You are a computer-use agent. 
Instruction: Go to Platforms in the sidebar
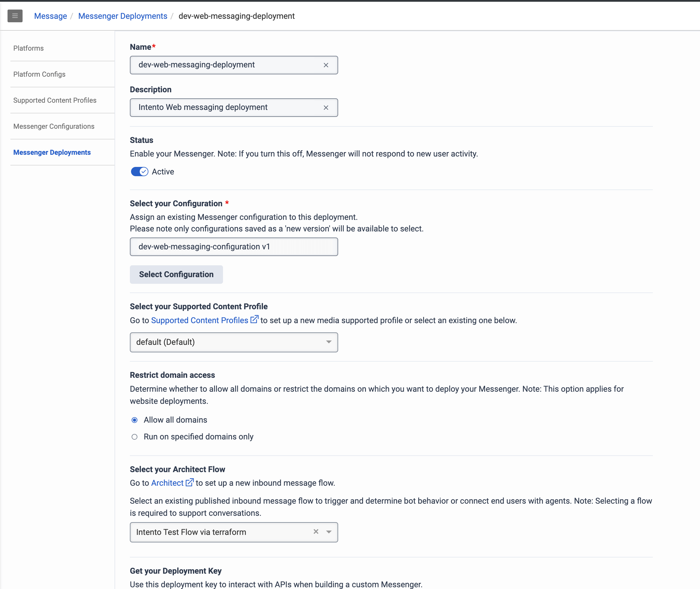pyautogui.click(x=28, y=48)
